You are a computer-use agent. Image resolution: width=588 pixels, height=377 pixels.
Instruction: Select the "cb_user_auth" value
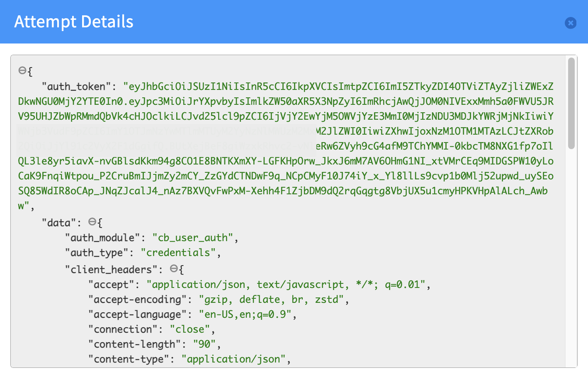coord(193,238)
